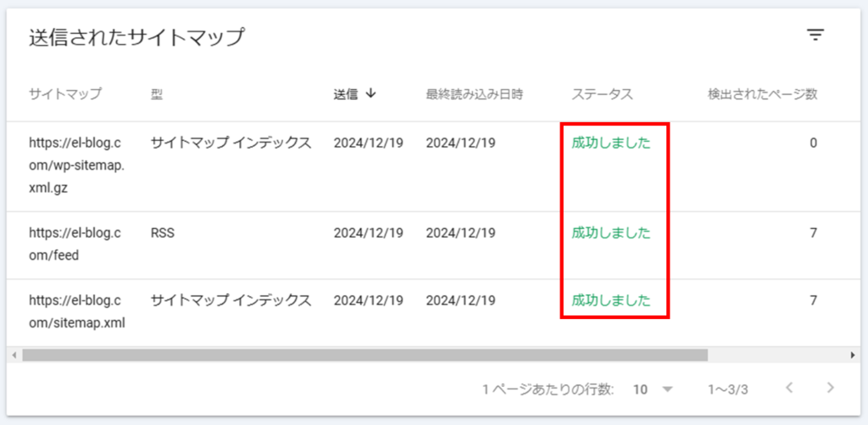The image size is (868, 425).
Task: Go to the next page arrow
Action: pyautogui.click(x=830, y=388)
